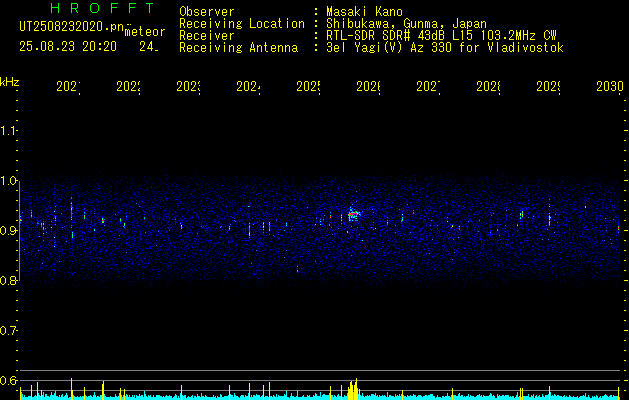Click the 1.0 frequency axis label
Screen dimensions: 629x400
point(9,181)
